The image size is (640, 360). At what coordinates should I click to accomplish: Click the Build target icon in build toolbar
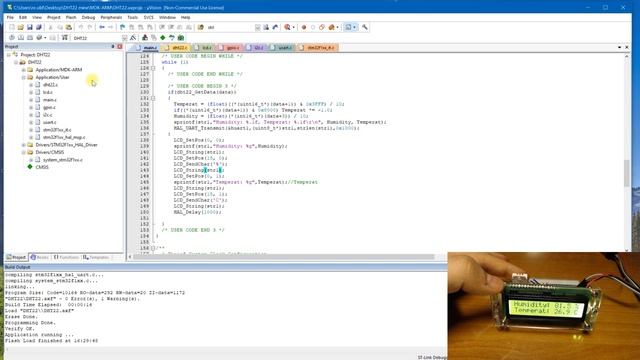(x=21, y=38)
